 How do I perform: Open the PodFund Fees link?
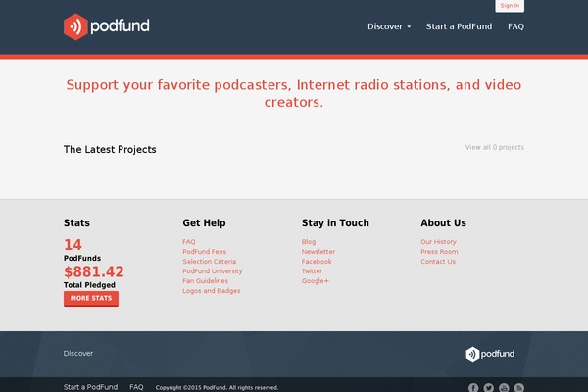[205, 251]
